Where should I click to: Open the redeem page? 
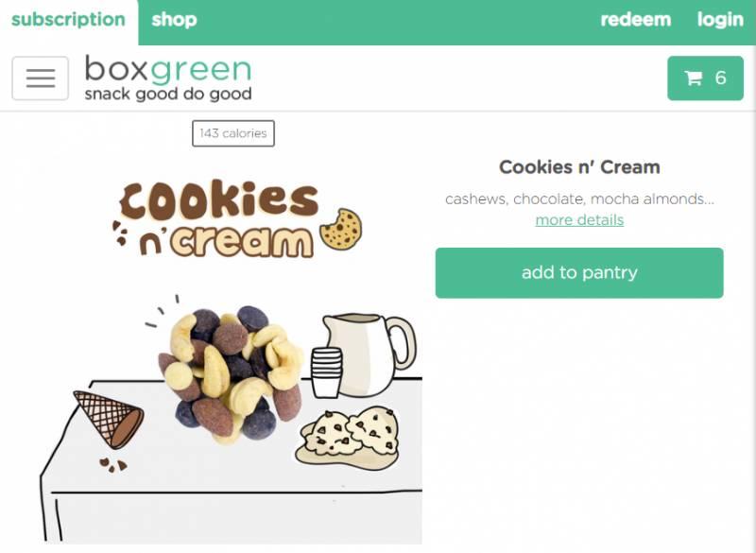click(x=635, y=20)
